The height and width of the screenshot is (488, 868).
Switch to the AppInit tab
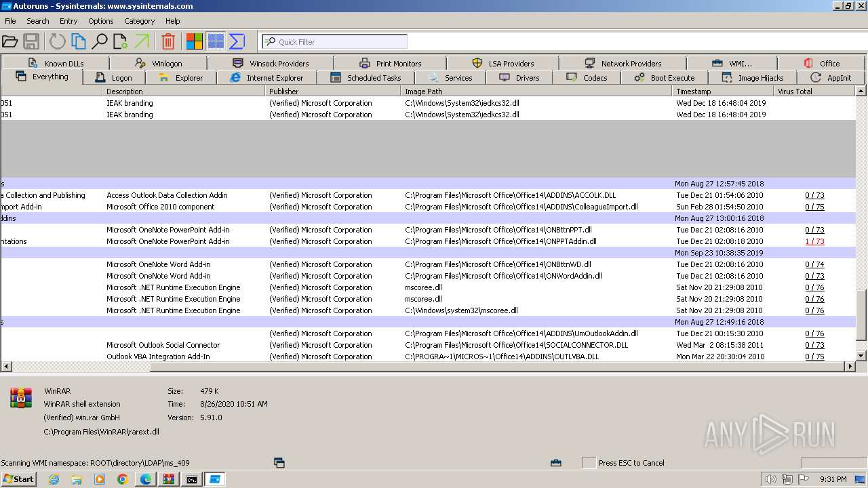(x=831, y=77)
